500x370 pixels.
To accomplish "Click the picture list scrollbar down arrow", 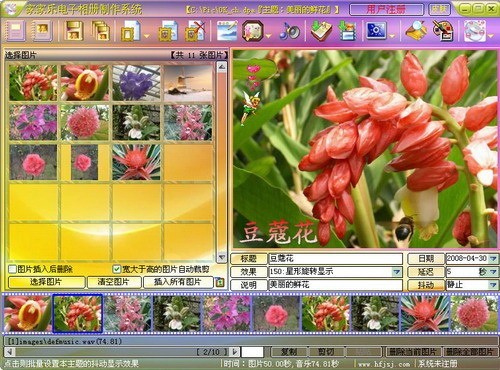I will 221,257.
